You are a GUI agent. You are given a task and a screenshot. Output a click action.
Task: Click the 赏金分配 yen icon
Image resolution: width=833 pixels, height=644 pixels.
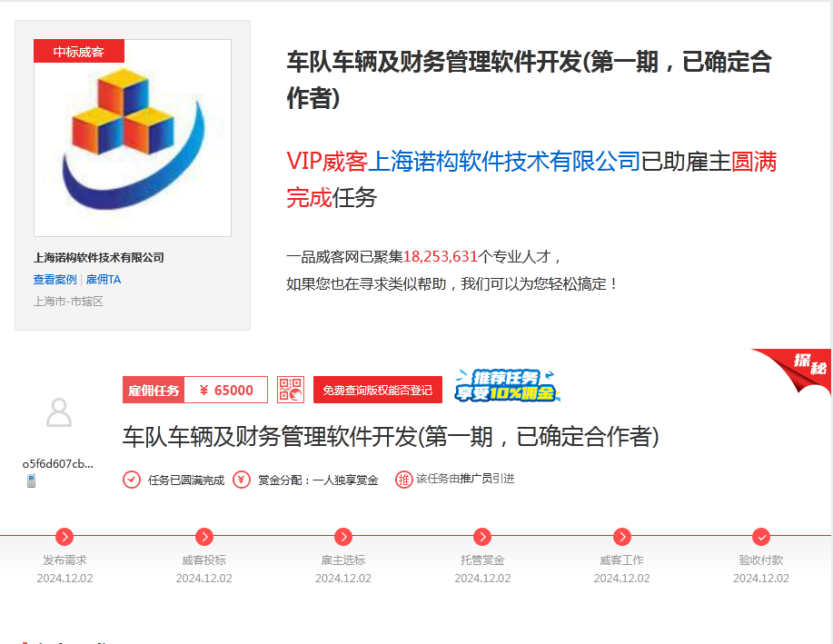pos(242,480)
